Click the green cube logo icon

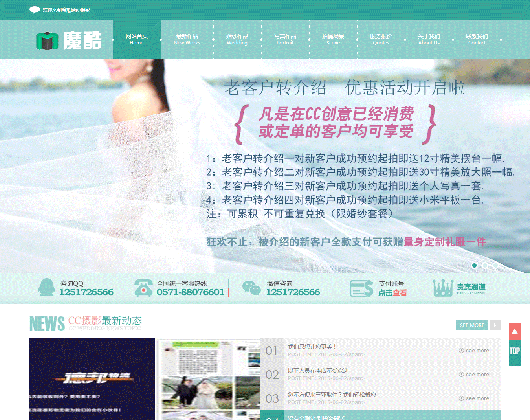click(x=47, y=41)
